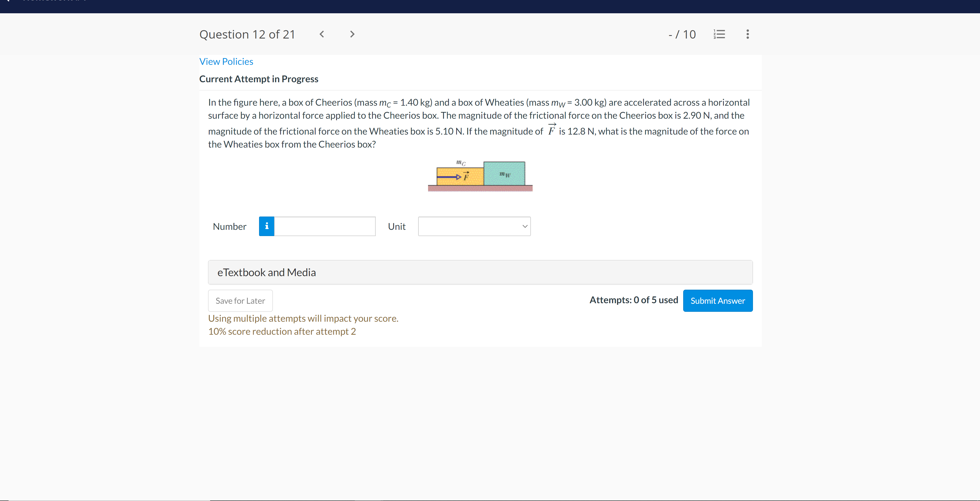Image resolution: width=980 pixels, height=501 pixels.
Task: Go to the previous question arrow
Action: pos(322,34)
